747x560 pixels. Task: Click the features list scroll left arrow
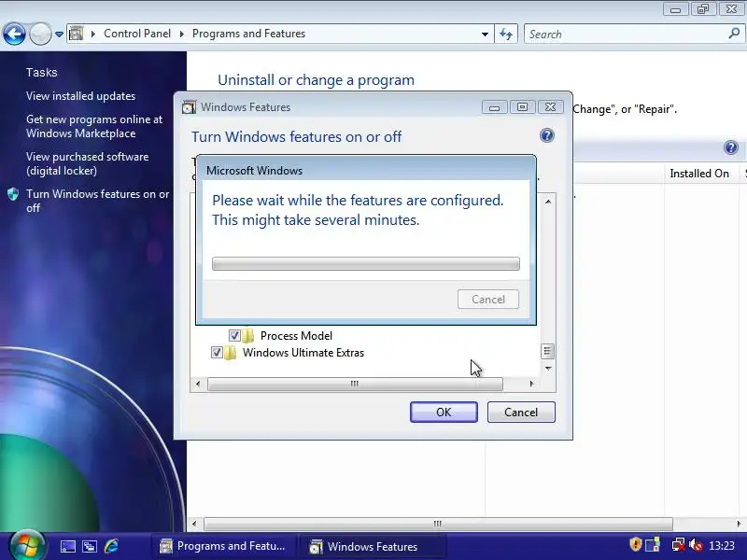point(198,384)
